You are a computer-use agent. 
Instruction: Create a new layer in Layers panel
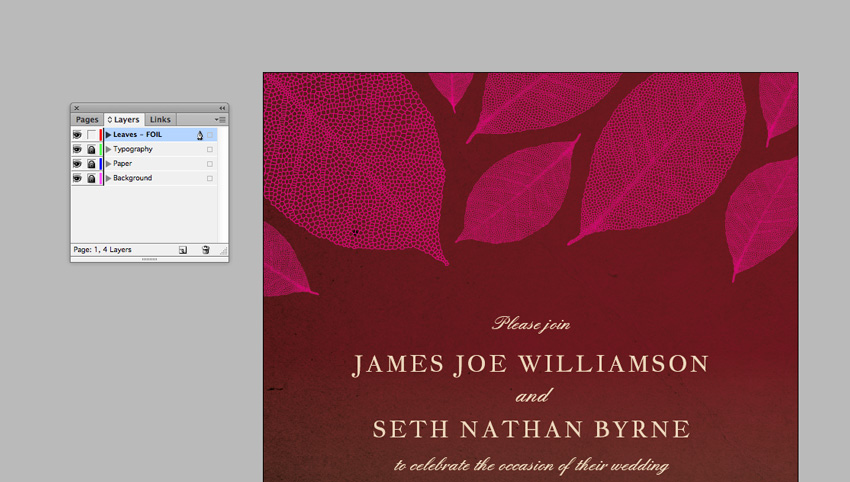[183, 250]
